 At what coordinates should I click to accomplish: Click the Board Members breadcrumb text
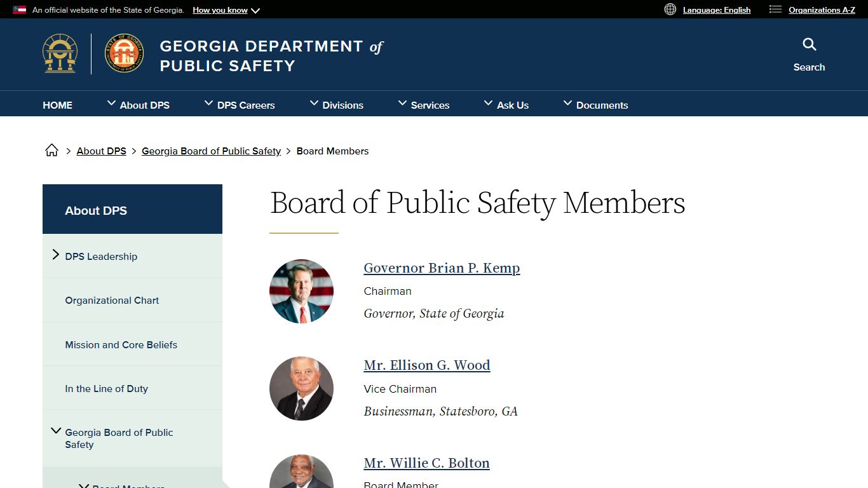pos(332,151)
